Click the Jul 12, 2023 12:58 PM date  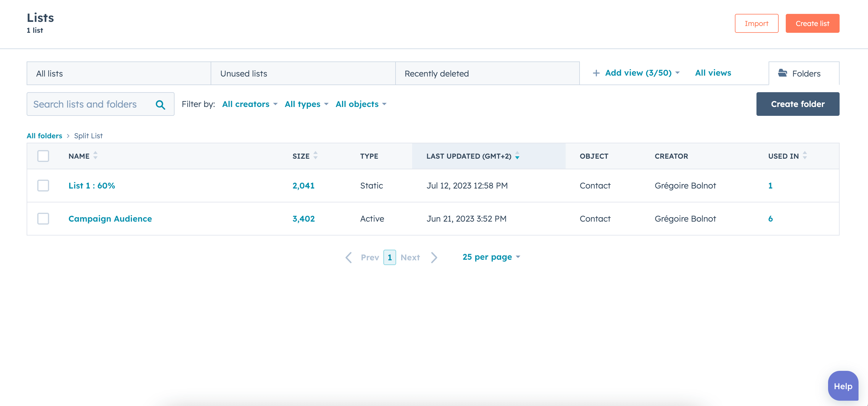point(467,186)
